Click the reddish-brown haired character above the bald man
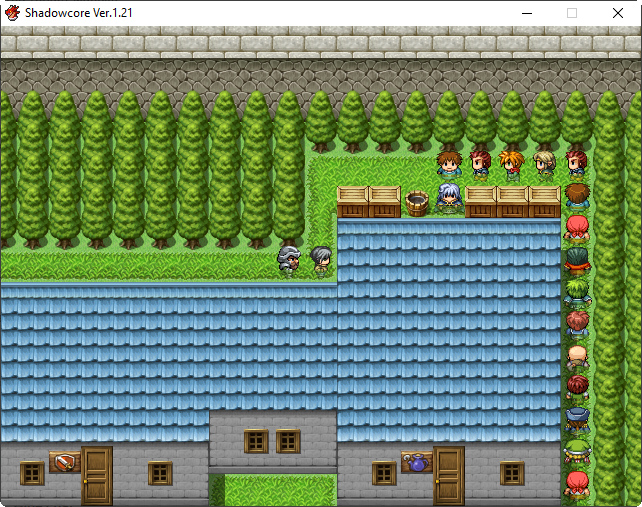The width and height of the screenshot is (642, 507). (x=577, y=324)
